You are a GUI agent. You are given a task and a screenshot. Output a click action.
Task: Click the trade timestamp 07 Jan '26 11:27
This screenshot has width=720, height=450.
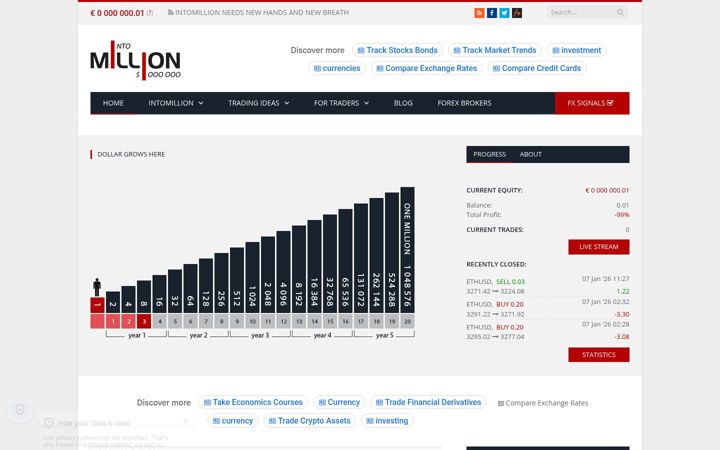pos(606,279)
